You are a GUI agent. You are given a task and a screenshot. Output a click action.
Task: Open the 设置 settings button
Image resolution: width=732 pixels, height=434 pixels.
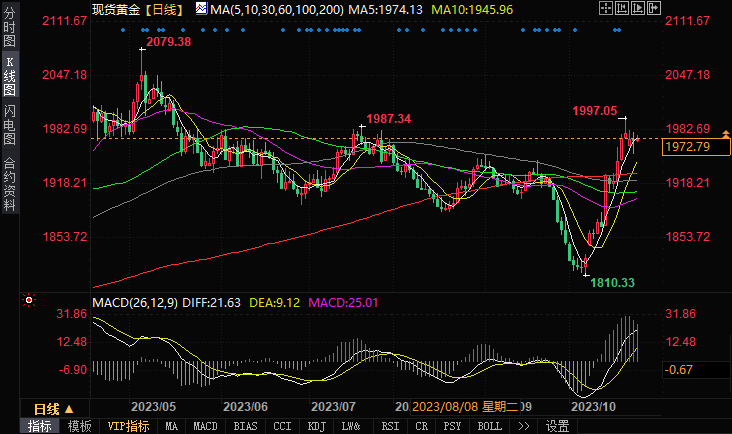(557, 426)
